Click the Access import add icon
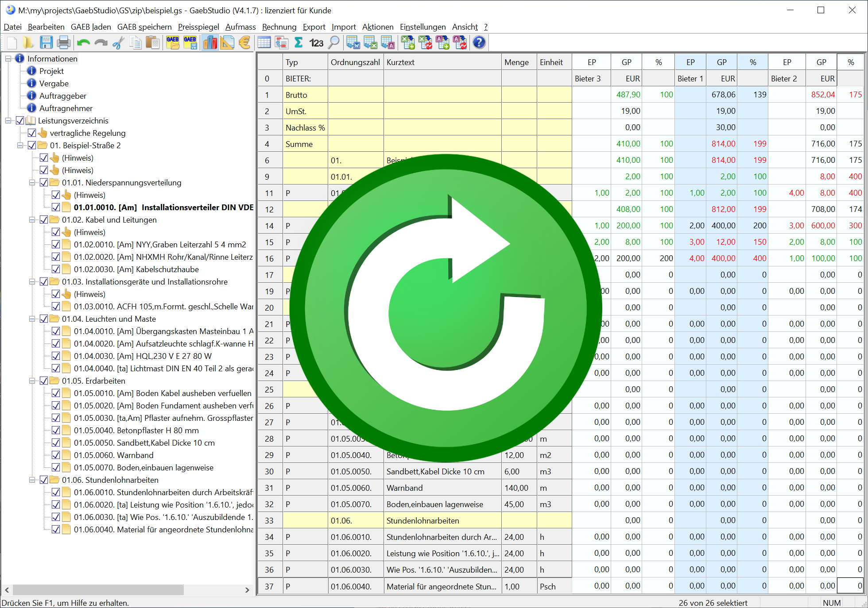 coord(442,43)
